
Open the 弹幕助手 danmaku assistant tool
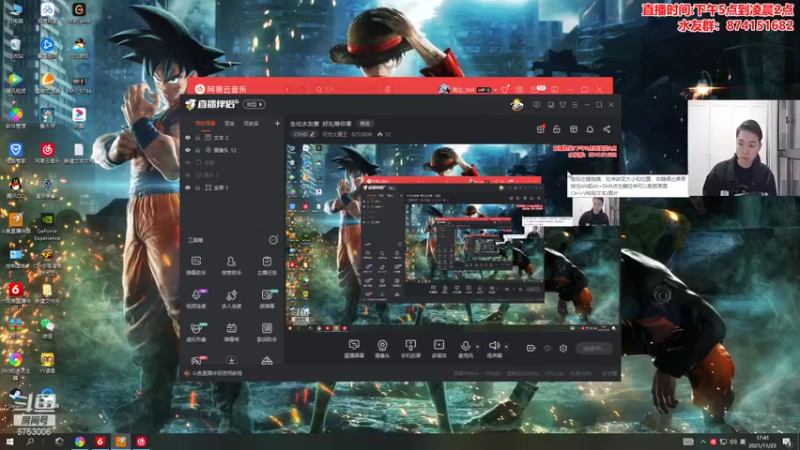pos(196,266)
